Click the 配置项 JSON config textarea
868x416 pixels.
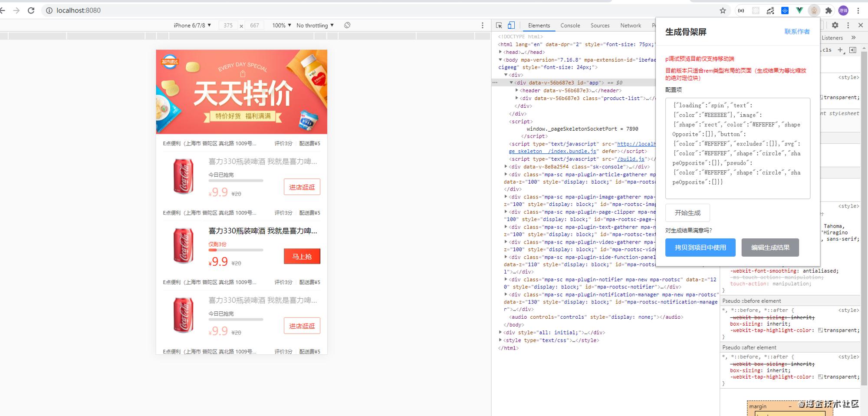pyautogui.click(x=737, y=148)
